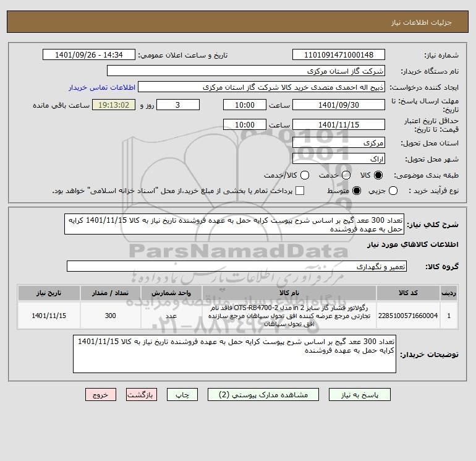
Task: Choose the متوسط purchase type radio
Action: click(x=357, y=191)
